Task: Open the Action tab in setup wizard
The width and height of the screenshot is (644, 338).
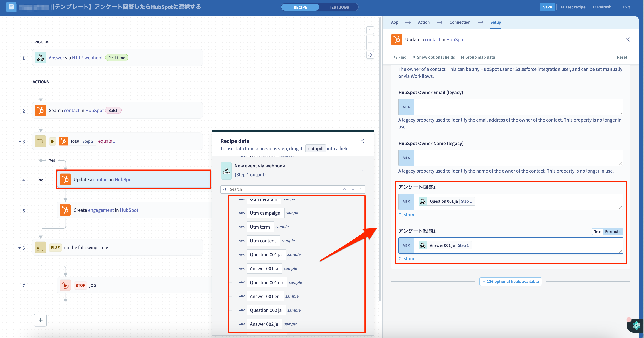Action: pyautogui.click(x=424, y=22)
